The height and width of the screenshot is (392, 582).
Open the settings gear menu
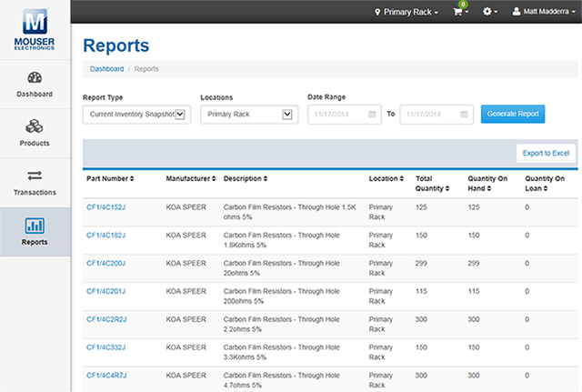pyautogui.click(x=489, y=13)
